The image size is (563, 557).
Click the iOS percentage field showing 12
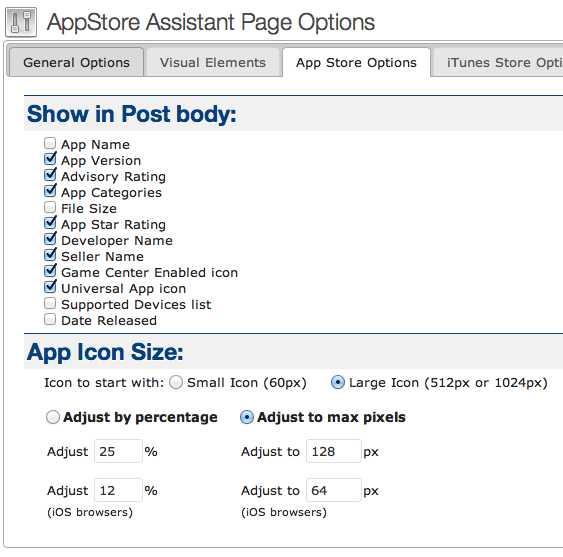pos(118,490)
